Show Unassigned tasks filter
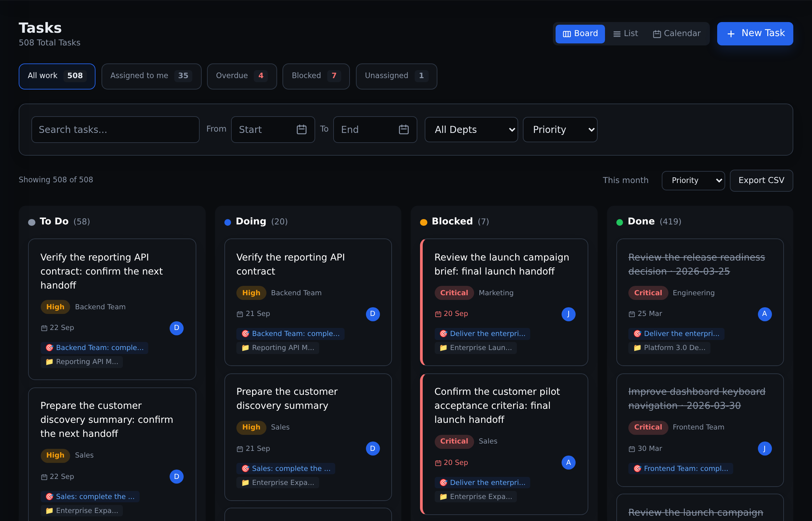 396,76
